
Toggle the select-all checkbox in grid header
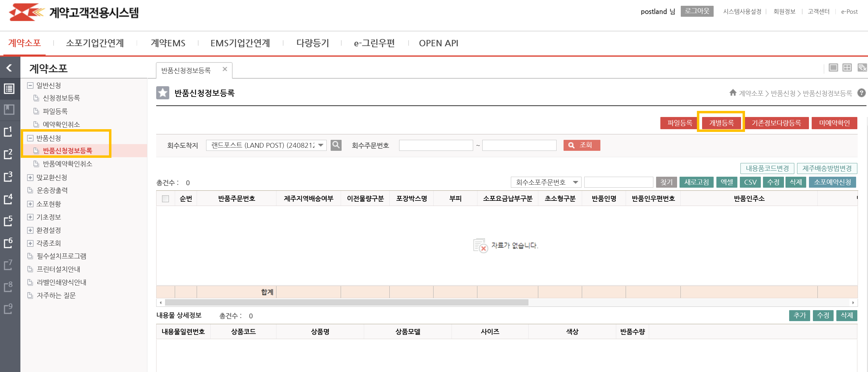(165, 199)
